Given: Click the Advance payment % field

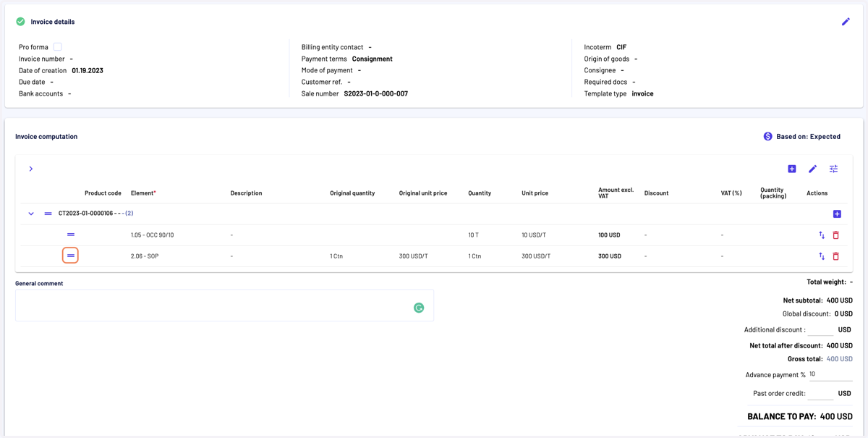Looking at the screenshot, I should pyautogui.click(x=830, y=374).
